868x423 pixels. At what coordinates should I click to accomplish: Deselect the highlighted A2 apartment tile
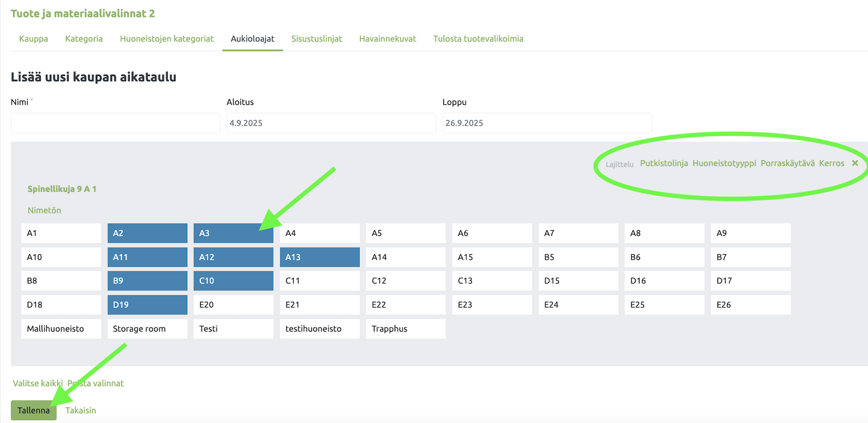[x=147, y=233]
